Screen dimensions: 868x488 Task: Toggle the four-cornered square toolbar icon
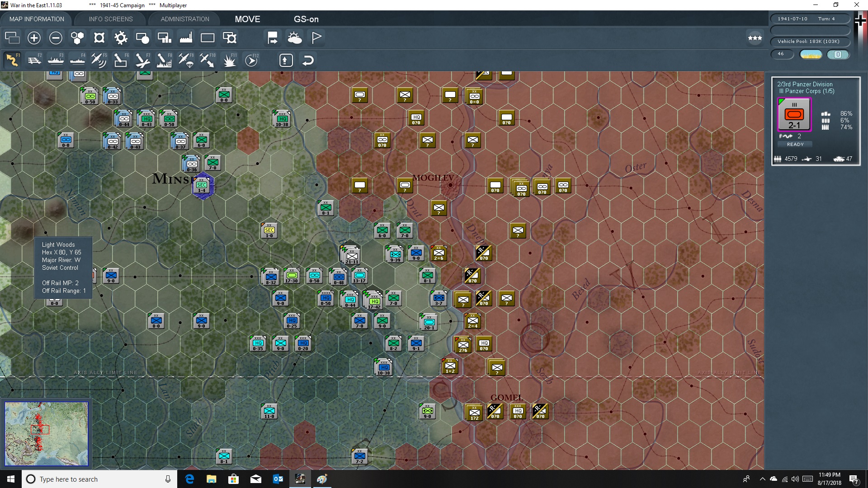coord(99,38)
